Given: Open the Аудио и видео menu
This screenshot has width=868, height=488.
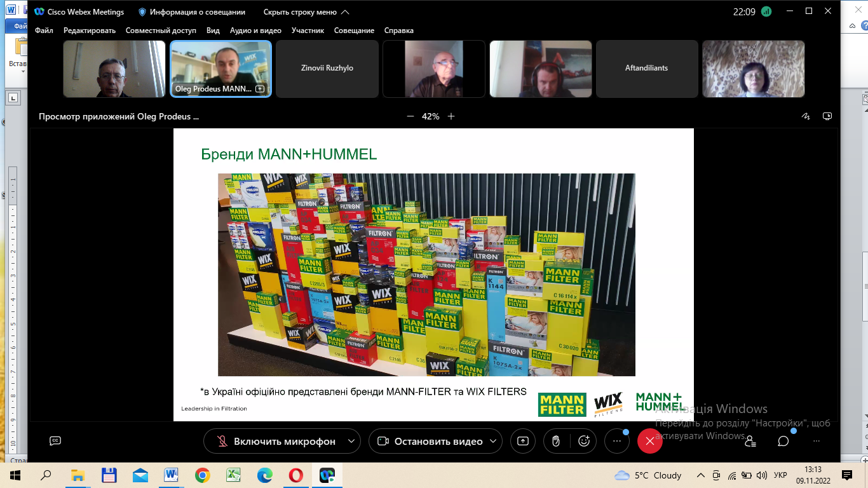Looking at the screenshot, I should [255, 30].
